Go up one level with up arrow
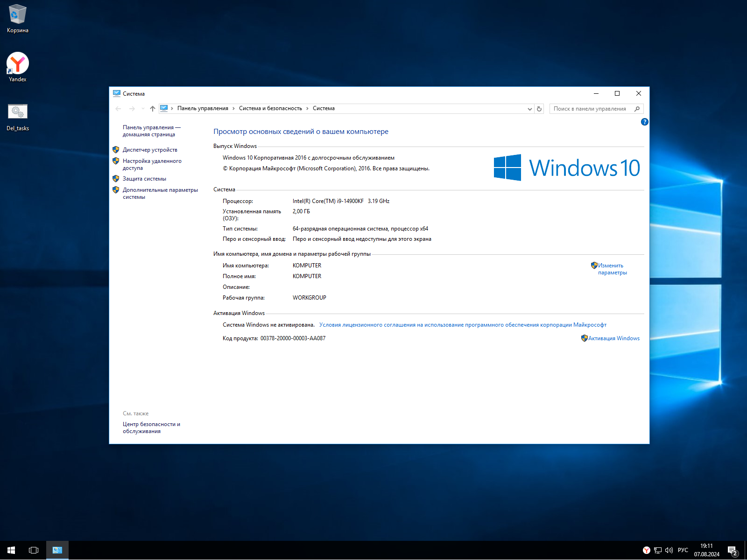747x560 pixels. coord(153,109)
